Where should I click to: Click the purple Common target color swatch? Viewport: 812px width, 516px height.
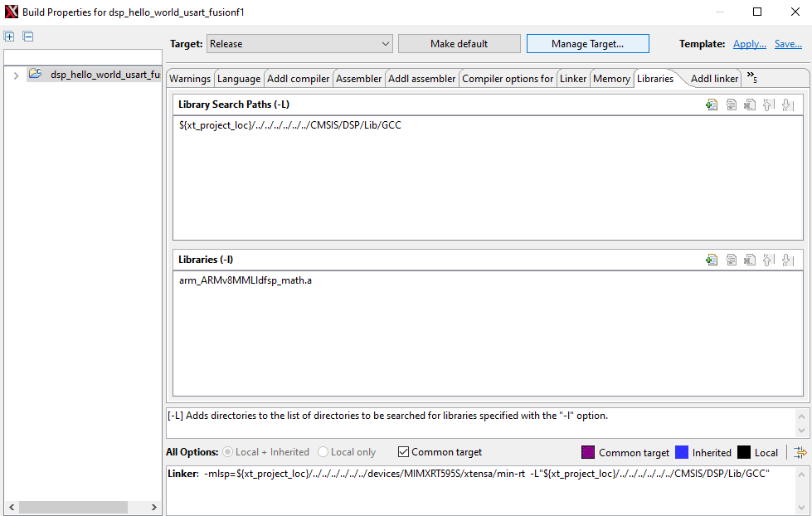pyautogui.click(x=588, y=452)
